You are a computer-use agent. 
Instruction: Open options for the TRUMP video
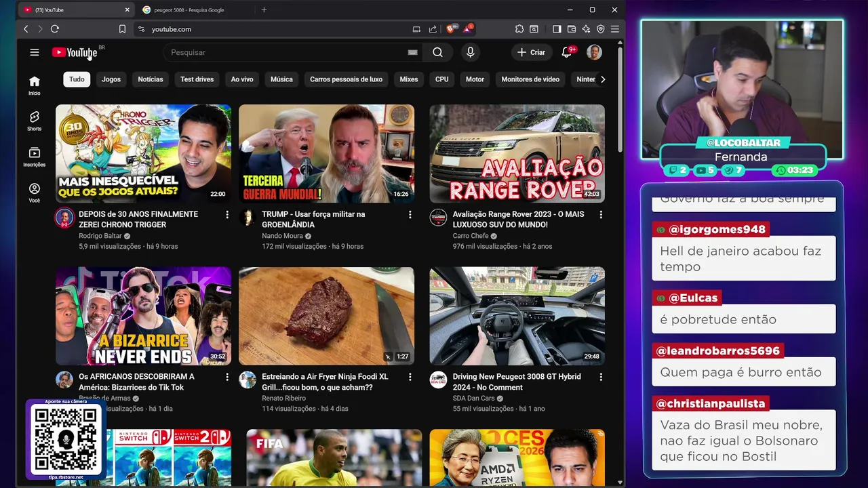coord(410,214)
